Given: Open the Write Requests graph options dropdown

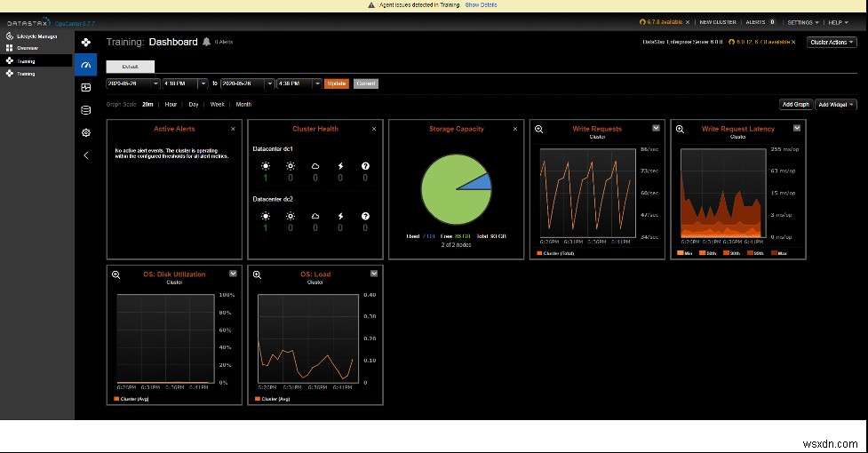Looking at the screenshot, I should (656, 128).
